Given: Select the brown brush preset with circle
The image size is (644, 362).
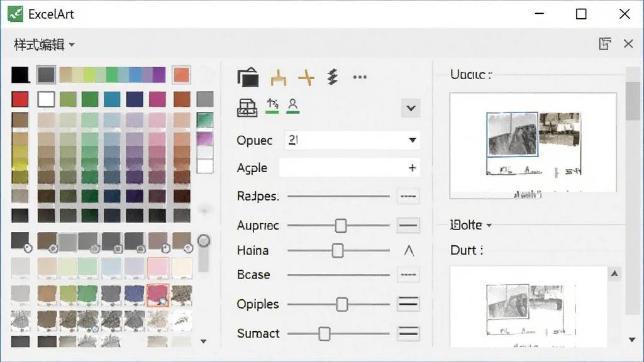Looking at the screenshot, I should click(x=47, y=242).
